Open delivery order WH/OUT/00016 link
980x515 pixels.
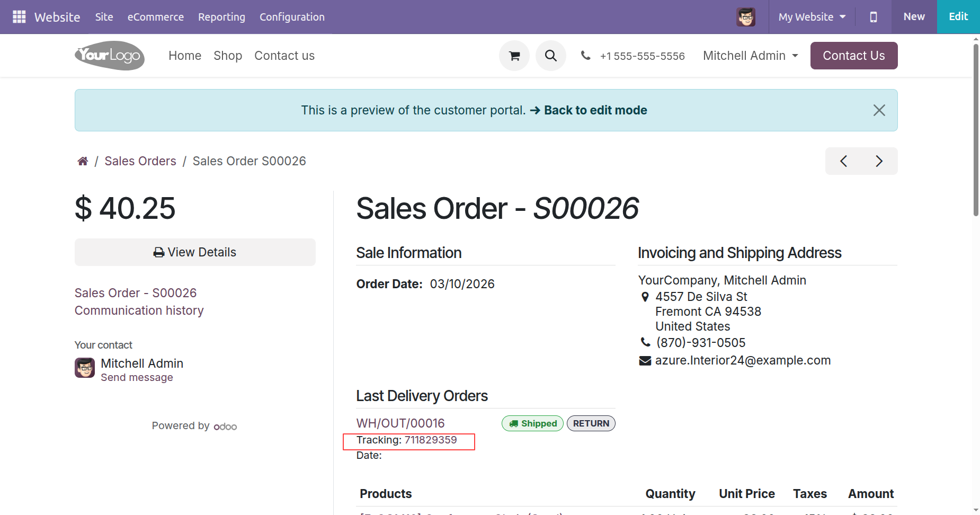click(400, 423)
